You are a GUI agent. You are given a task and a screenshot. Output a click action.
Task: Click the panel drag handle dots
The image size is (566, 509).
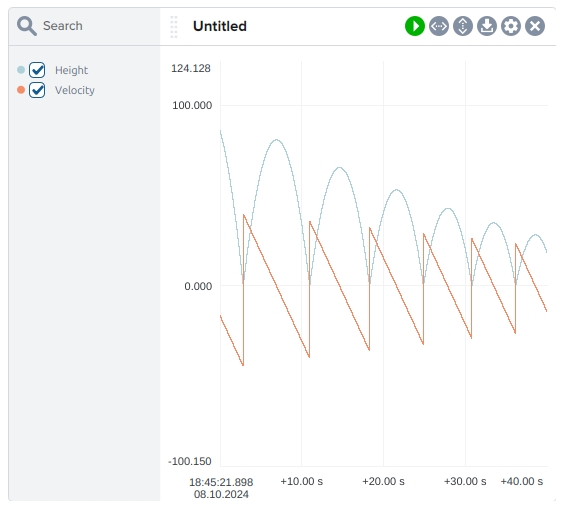click(x=174, y=27)
